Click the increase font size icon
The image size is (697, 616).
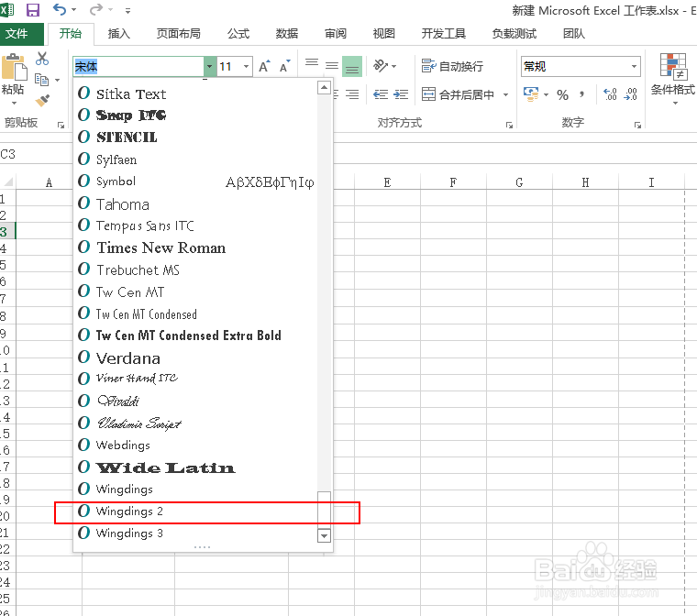(264, 66)
